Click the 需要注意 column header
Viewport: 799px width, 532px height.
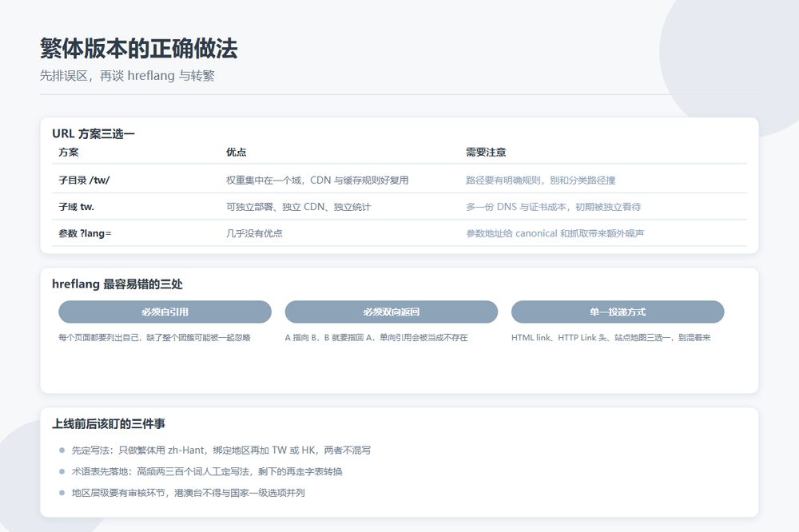point(486,152)
